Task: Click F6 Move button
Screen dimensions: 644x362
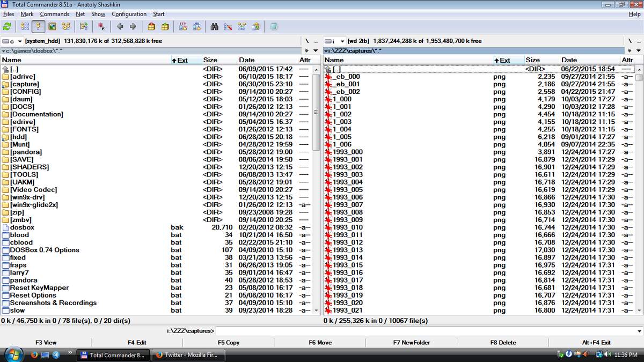Action: coord(320,342)
